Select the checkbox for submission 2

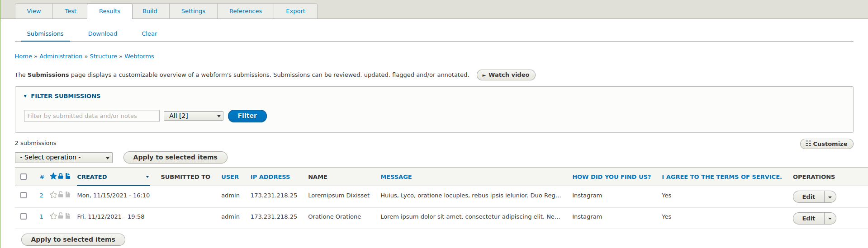pos(24,195)
